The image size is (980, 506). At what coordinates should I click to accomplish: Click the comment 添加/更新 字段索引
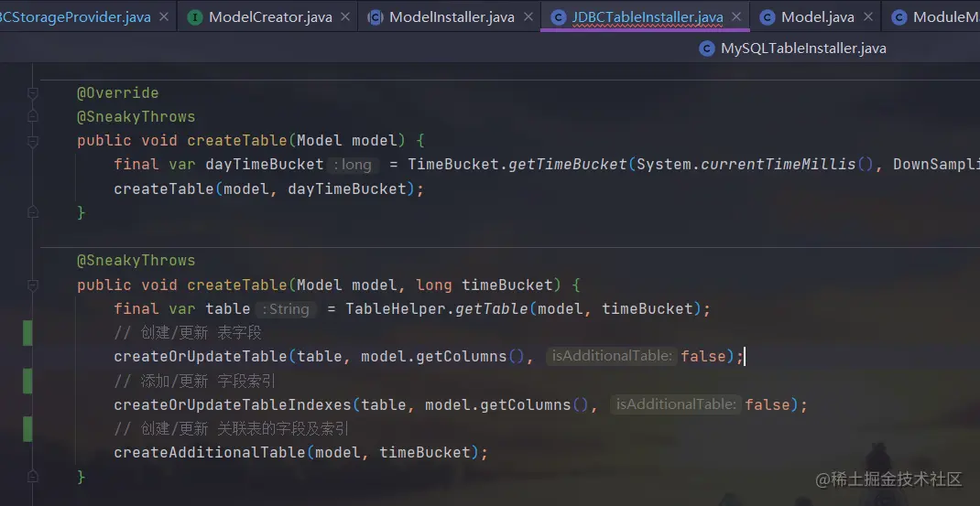pyautogui.click(x=194, y=381)
